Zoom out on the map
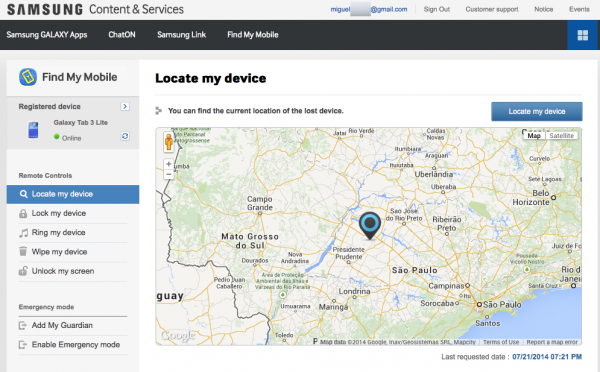 click(169, 174)
